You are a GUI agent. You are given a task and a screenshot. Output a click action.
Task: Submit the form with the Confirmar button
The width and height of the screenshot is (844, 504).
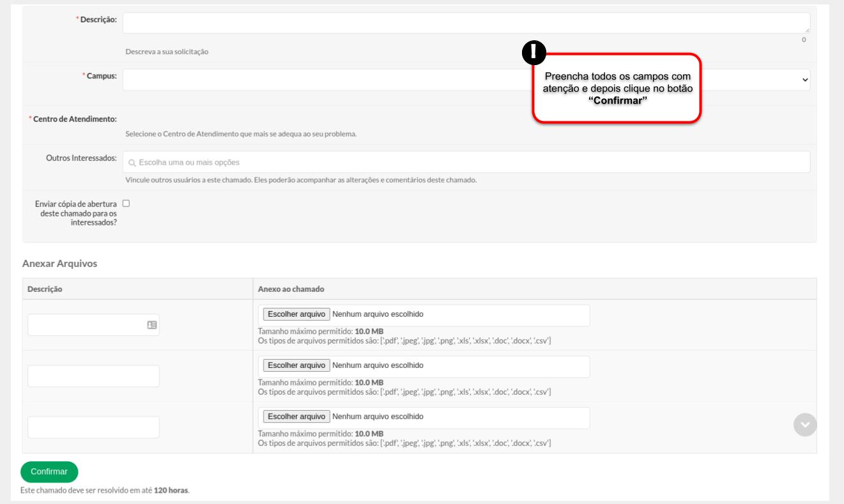49,471
